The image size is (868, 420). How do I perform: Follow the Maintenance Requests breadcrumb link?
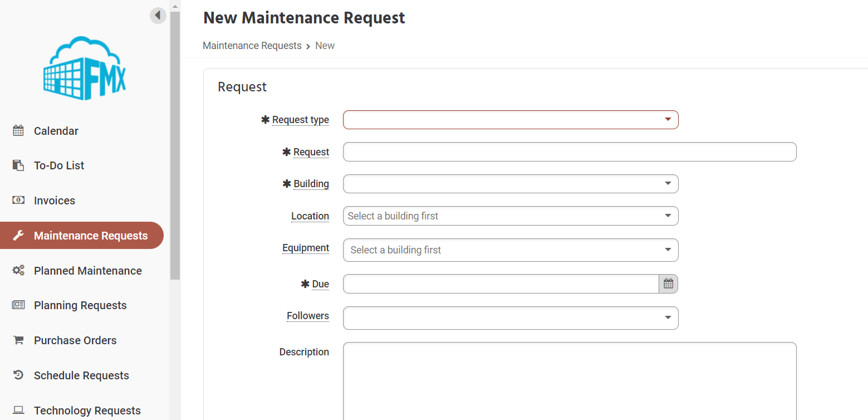(252, 46)
